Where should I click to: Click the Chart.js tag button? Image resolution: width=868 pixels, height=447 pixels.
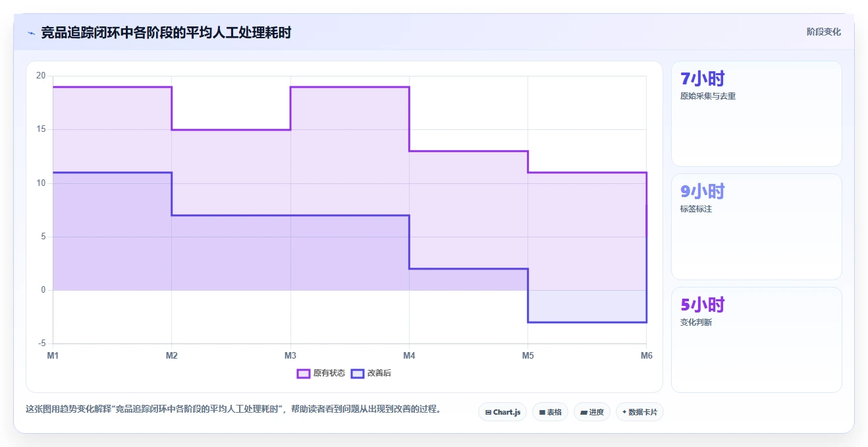point(502,412)
